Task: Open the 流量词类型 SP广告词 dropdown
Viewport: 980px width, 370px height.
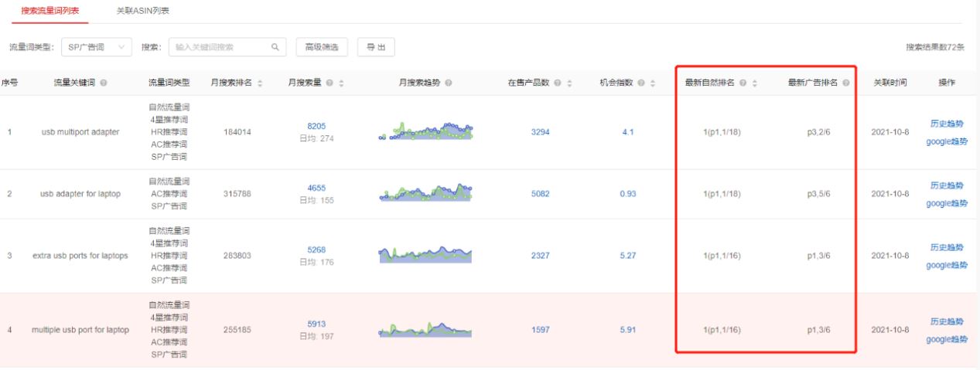Action: 97,47
